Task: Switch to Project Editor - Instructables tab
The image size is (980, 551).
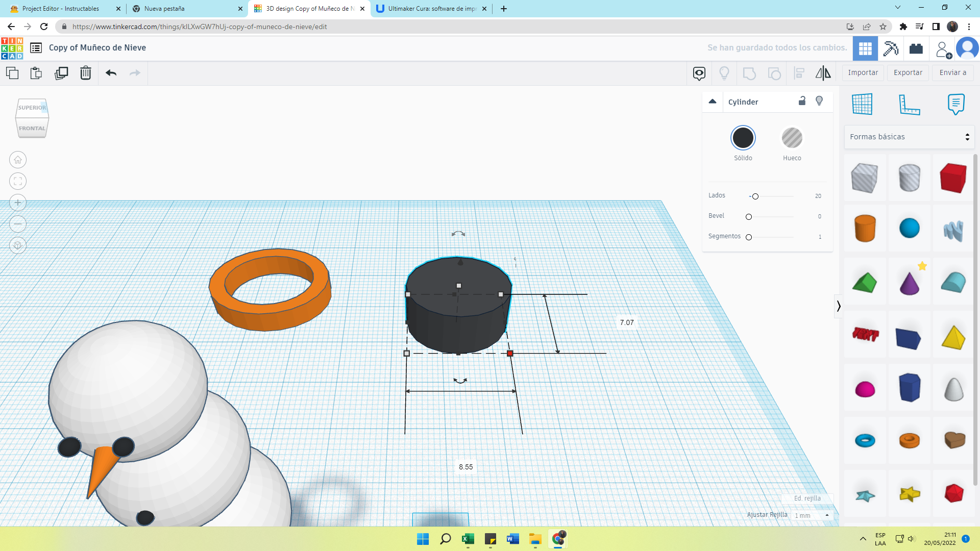Action: point(61,9)
